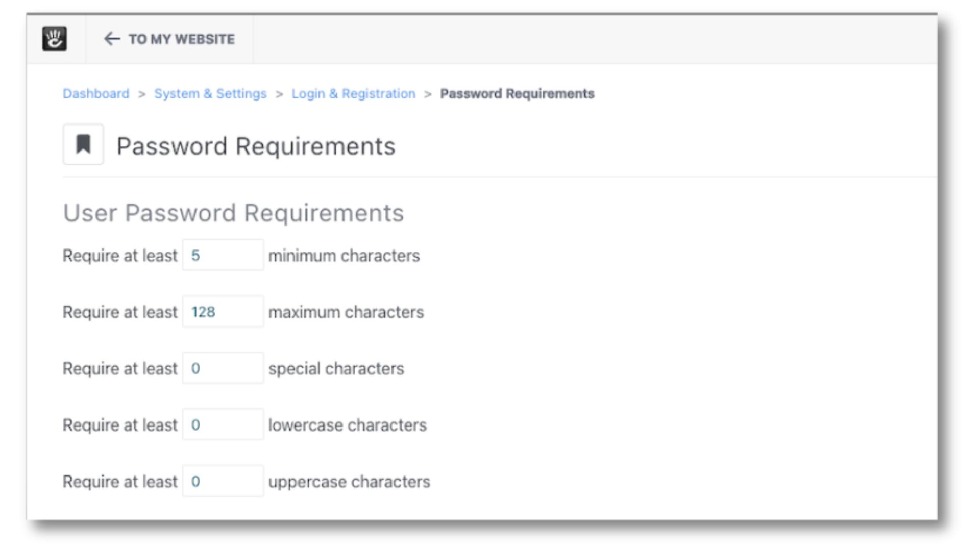Click the minimum characters input field

coord(223,255)
